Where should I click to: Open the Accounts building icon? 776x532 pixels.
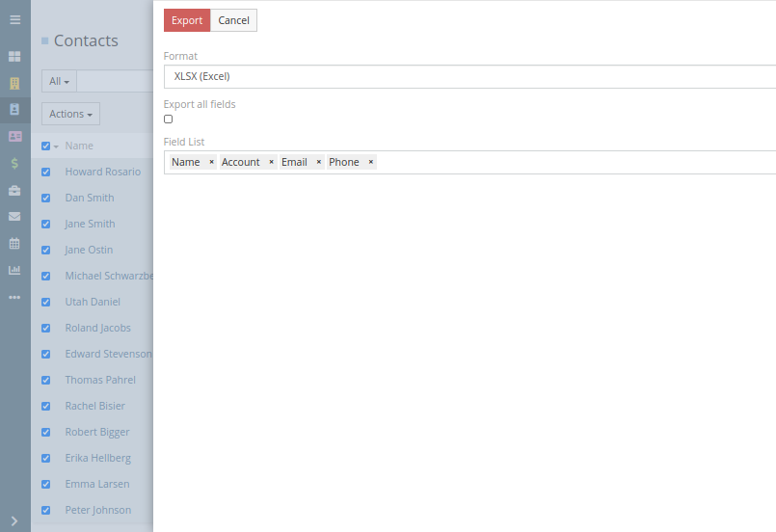point(14,83)
